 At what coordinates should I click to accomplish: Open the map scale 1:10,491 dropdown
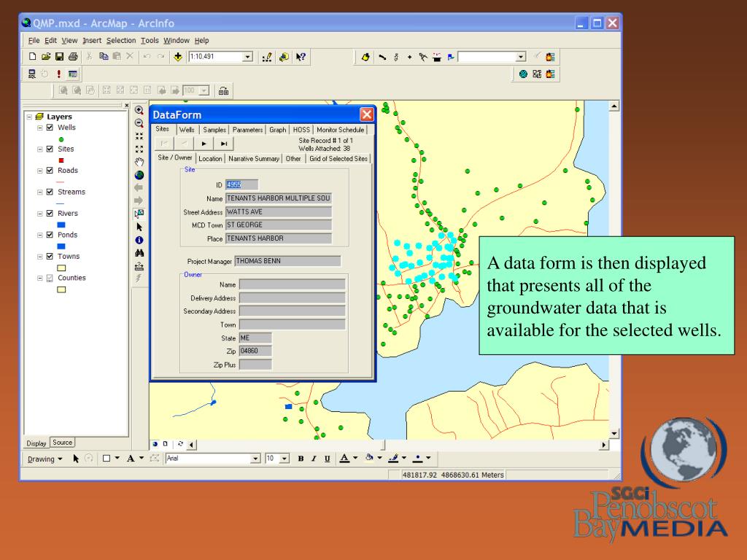[x=247, y=57]
